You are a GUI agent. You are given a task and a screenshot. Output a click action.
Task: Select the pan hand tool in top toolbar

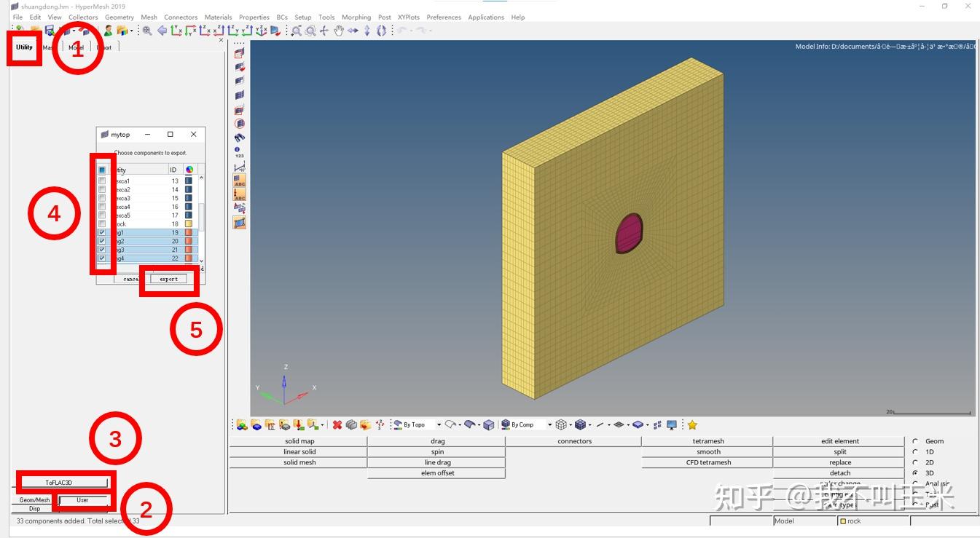pos(338,31)
